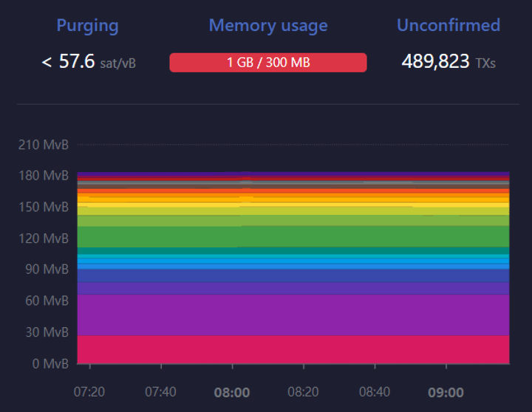Click the 120 MvB axis label
The image size is (532, 412).
click(x=44, y=238)
